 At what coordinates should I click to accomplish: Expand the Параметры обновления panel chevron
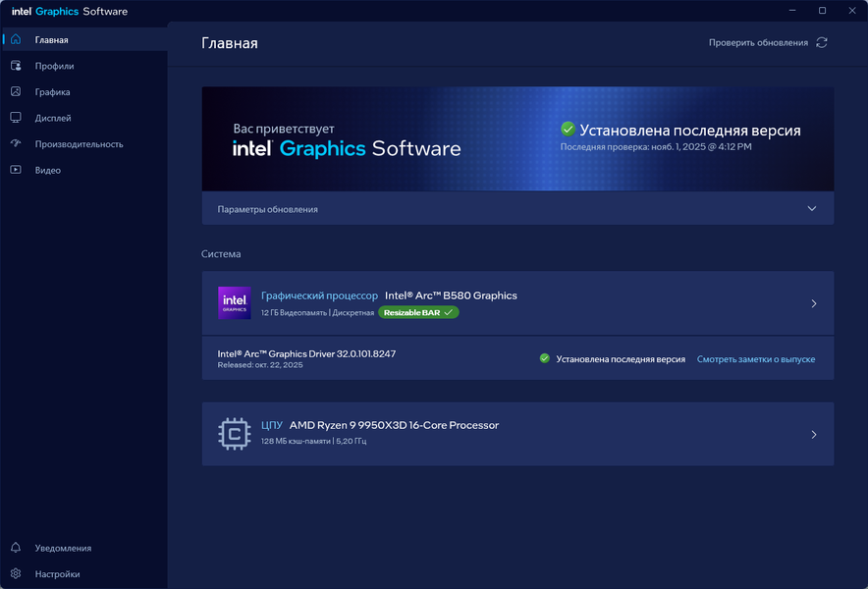(811, 209)
